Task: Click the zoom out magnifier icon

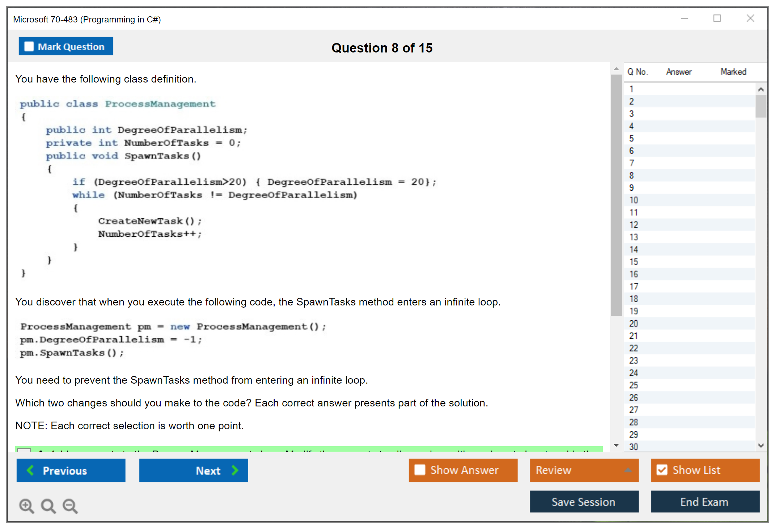Action: (x=70, y=506)
